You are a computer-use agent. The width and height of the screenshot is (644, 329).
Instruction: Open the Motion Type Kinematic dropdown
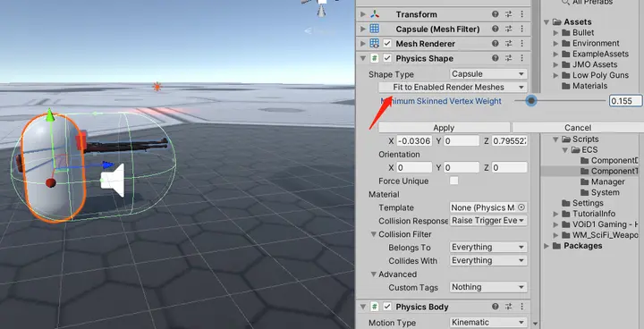coord(488,323)
